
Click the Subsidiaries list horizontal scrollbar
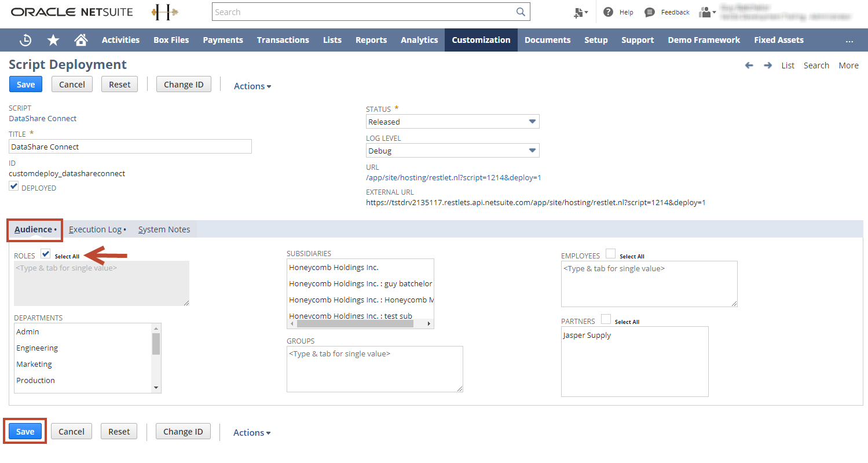click(361, 323)
